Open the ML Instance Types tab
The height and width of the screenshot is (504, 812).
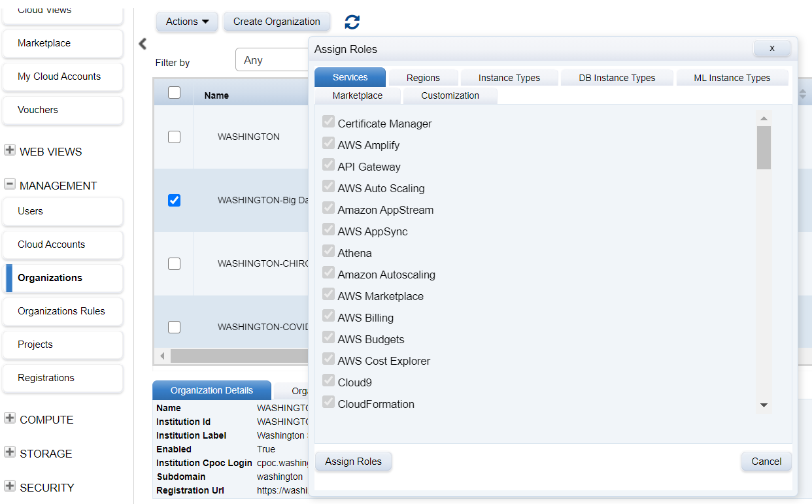click(732, 78)
